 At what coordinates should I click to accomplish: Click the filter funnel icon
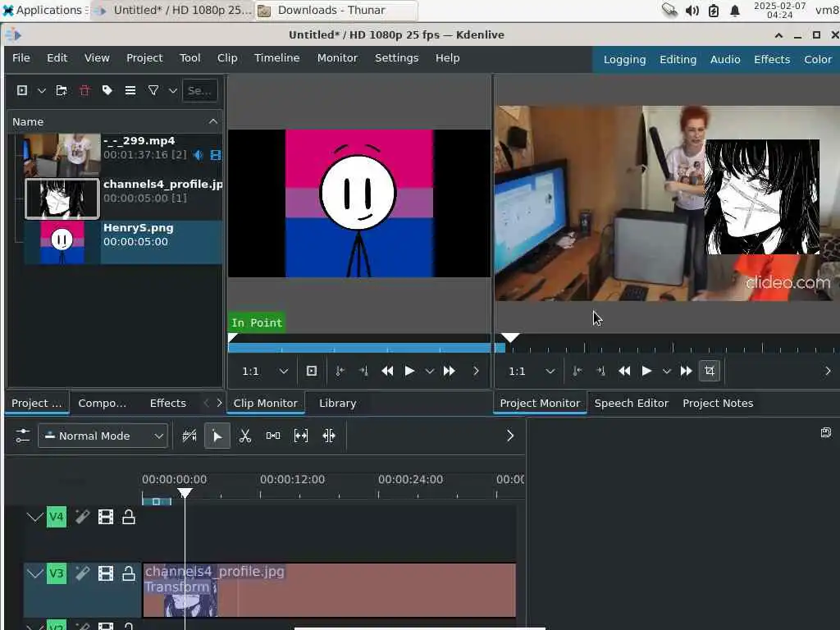[153, 90]
